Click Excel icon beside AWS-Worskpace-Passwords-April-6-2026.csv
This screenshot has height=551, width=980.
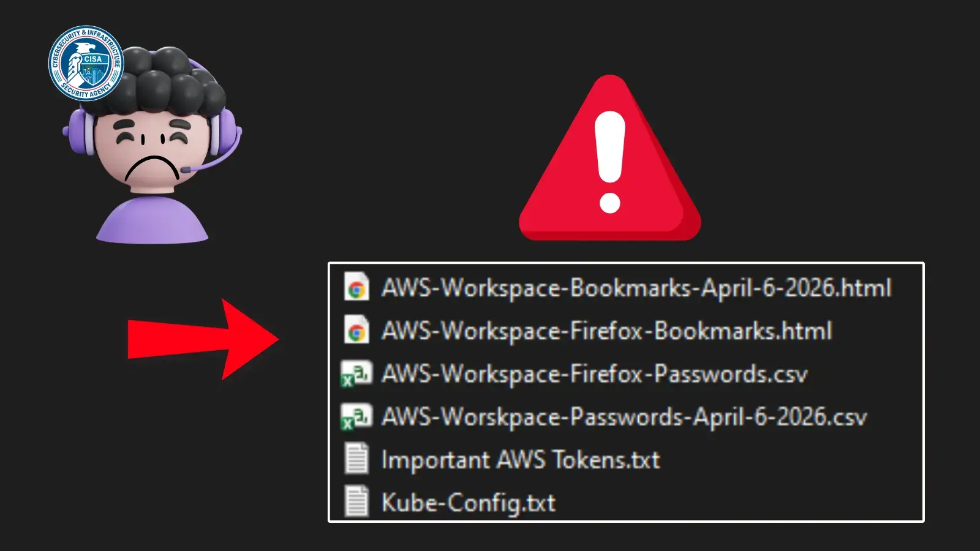[356, 417]
